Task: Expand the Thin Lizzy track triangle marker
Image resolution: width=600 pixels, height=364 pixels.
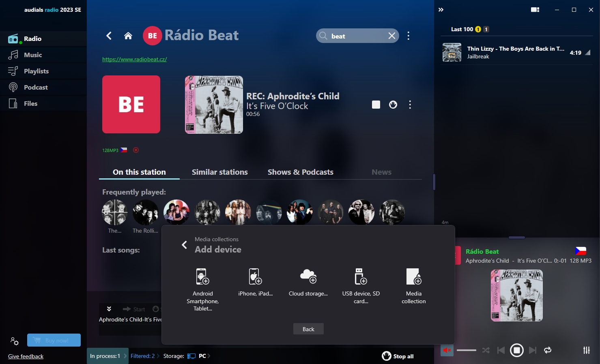Action: coord(588,52)
